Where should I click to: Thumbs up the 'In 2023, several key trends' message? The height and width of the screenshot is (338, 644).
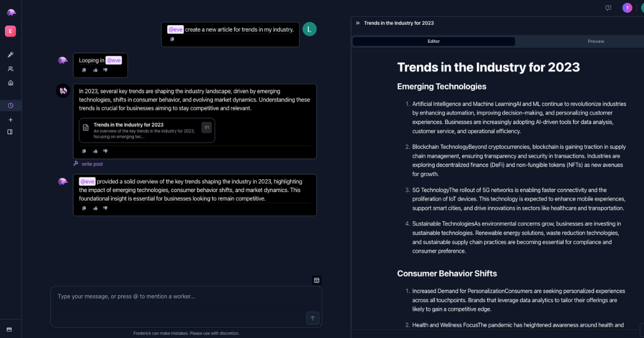point(96,151)
